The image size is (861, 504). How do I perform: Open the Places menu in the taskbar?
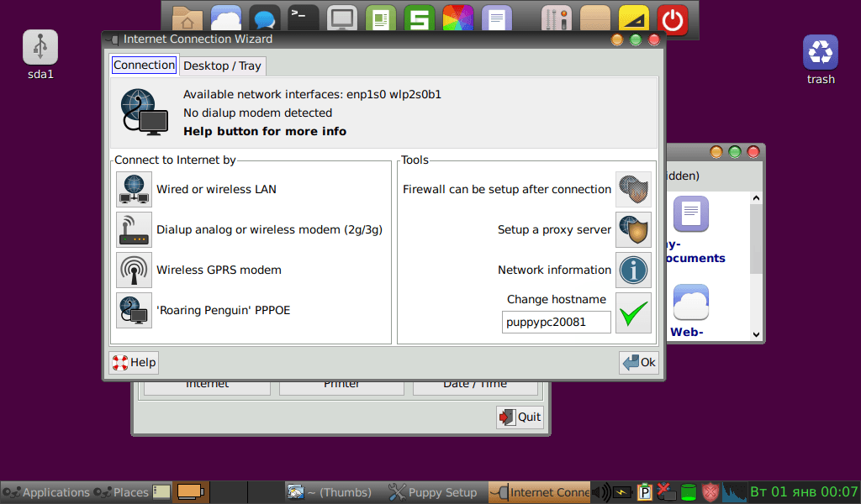click(x=121, y=492)
